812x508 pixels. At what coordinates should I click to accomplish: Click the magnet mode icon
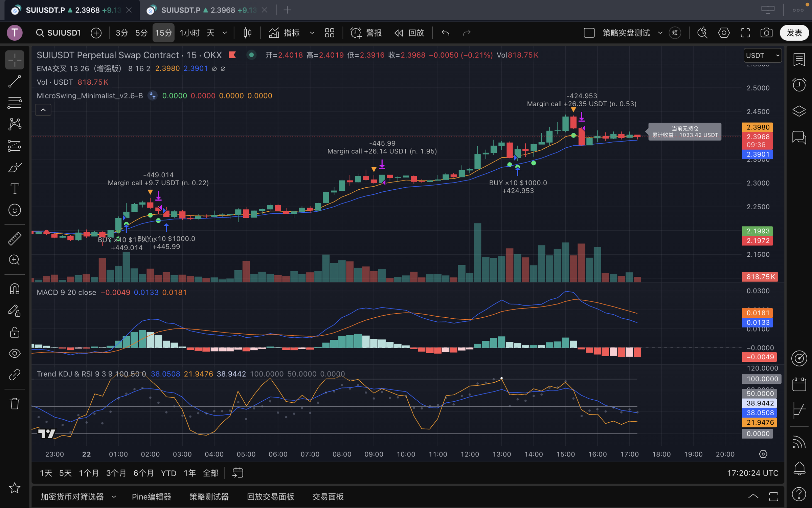point(15,289)
